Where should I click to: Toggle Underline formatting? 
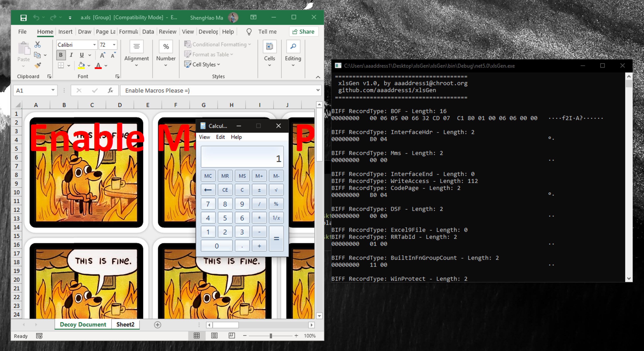[81, 55]
